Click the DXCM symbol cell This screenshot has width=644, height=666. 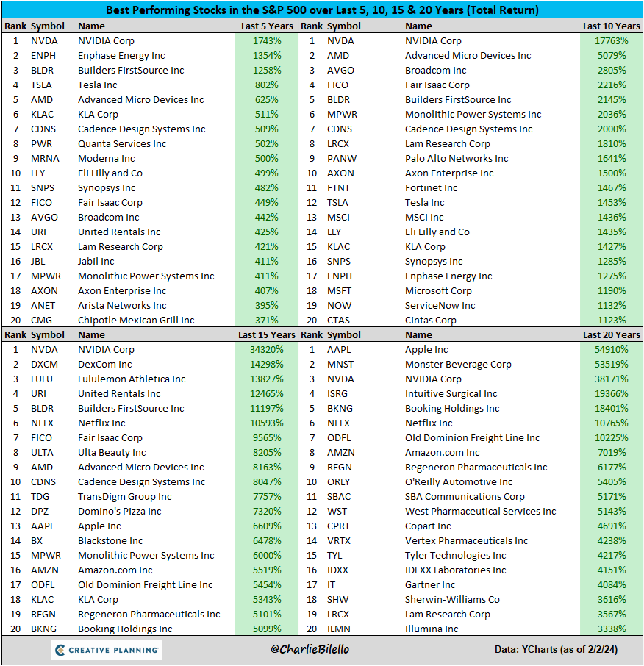coord(46,365)
